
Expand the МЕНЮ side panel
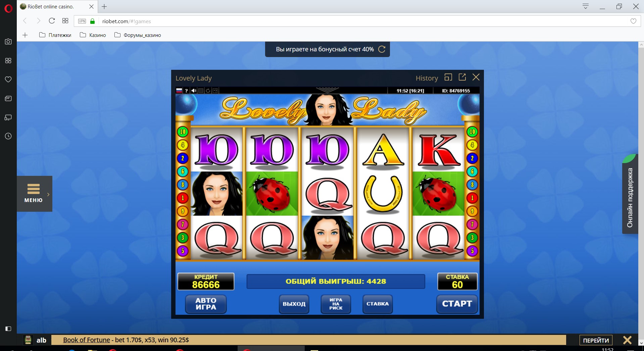(35, 194)
